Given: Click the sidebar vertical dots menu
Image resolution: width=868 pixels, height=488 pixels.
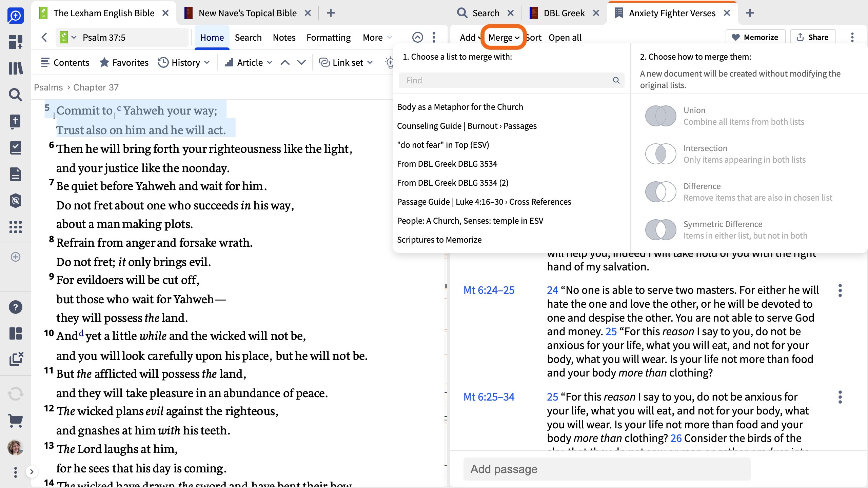Looking at the screenshot, I should tap(16, 472).
